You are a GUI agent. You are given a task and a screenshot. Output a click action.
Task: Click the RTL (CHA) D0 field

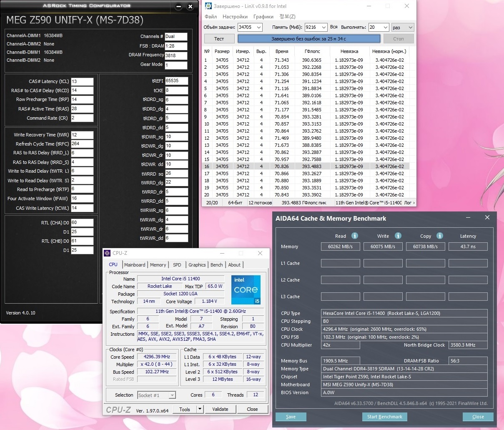point(82,222)
